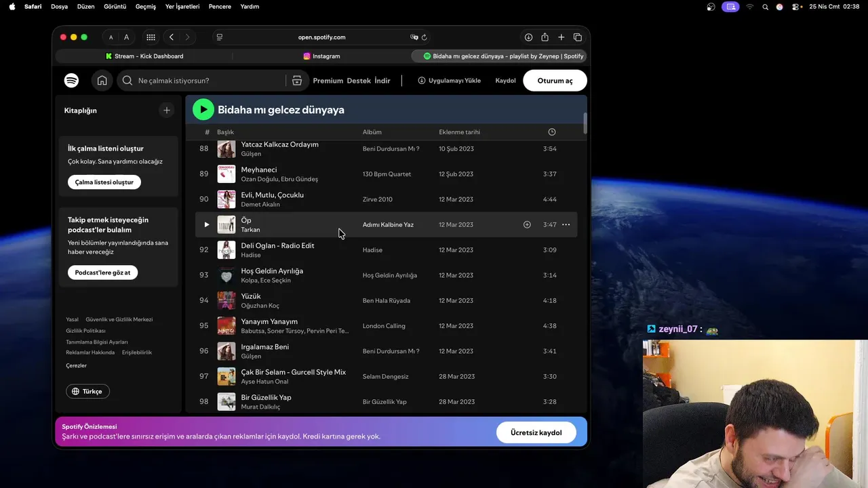Open Gizlilik Politikası link

(85, 331)
